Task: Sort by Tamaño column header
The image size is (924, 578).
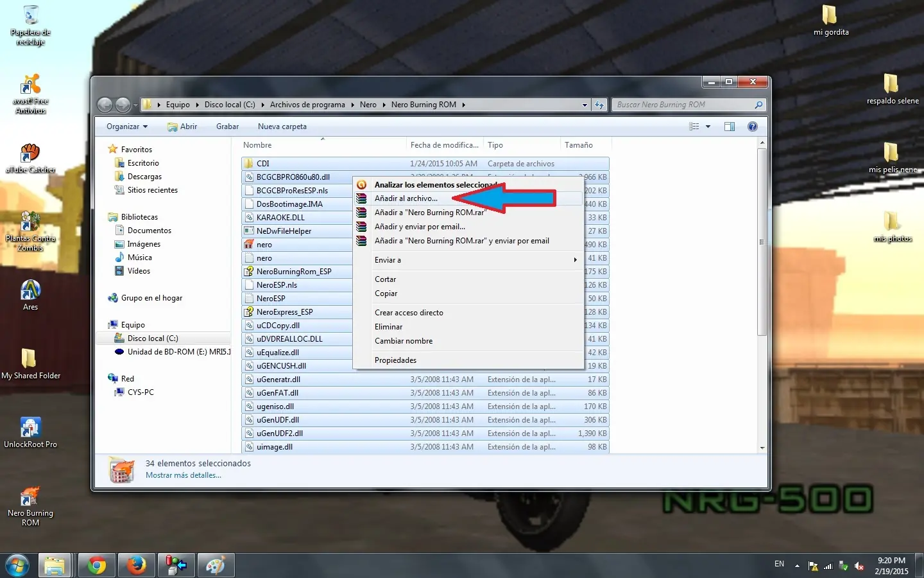Action: [x=585, y=145]
